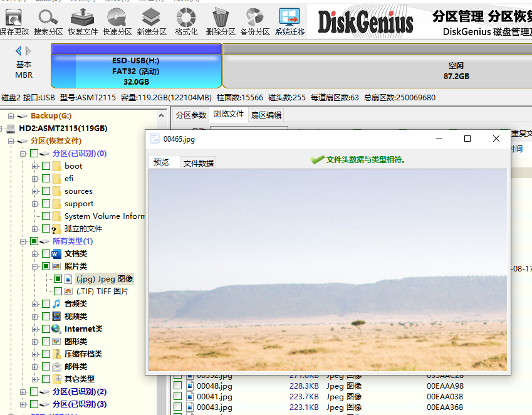Select Backup(G:) drive in tree

51,116
